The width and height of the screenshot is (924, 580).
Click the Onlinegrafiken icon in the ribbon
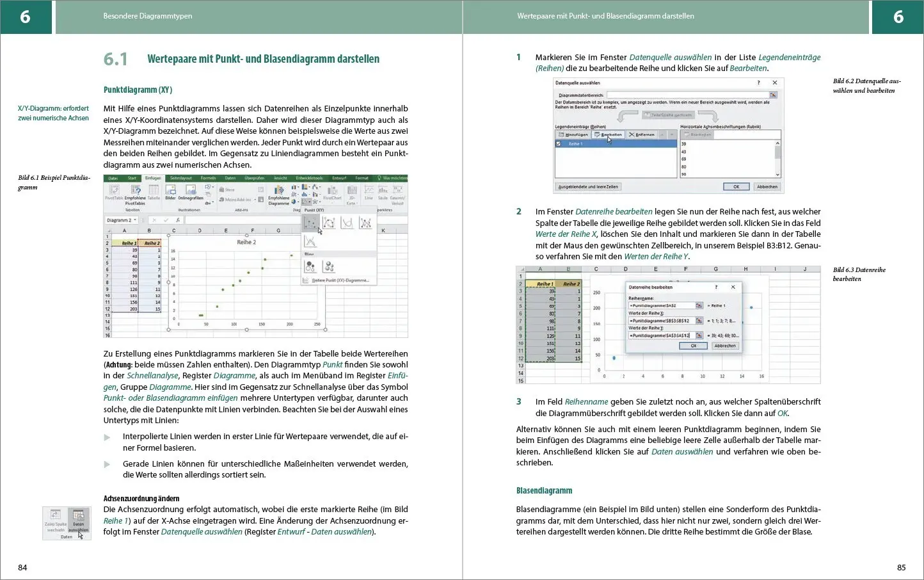pos(191,190)
